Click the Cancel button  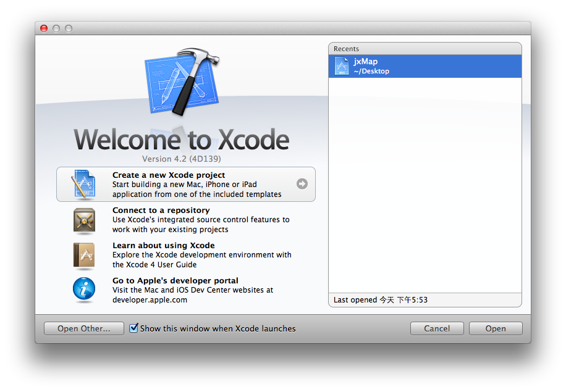[x=437, y=328]
